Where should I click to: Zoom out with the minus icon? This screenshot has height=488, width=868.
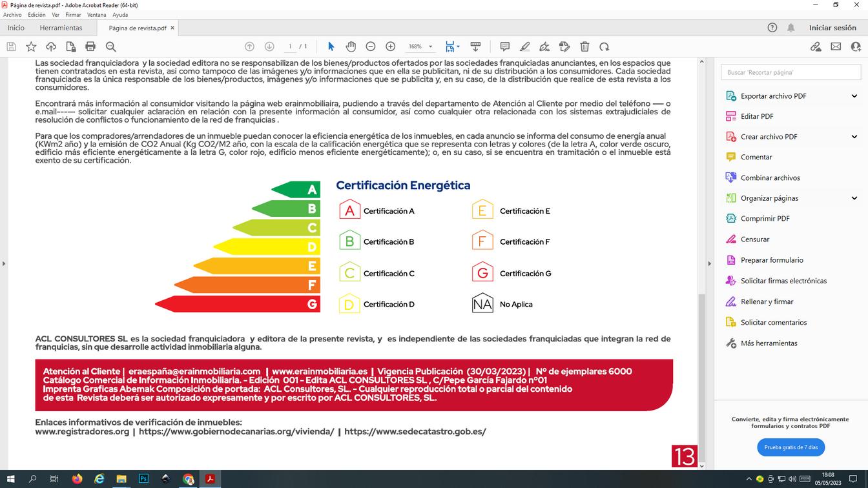click(x=371, y=46)
